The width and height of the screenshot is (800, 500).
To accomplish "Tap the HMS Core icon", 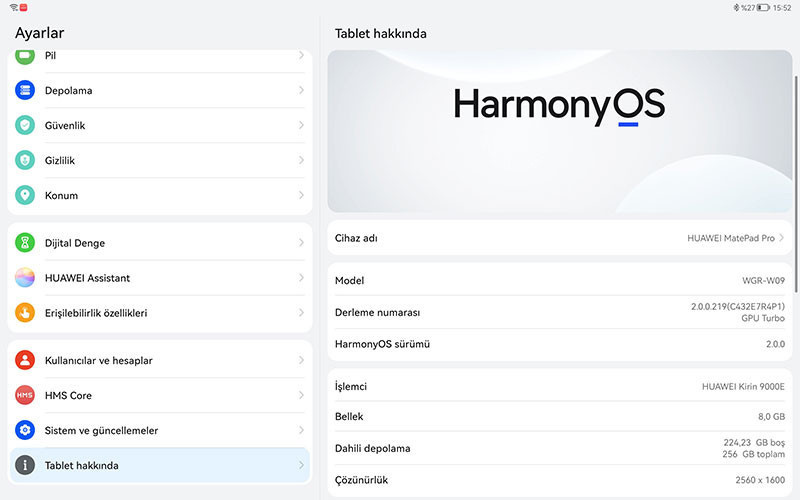I will coord(25,395).
